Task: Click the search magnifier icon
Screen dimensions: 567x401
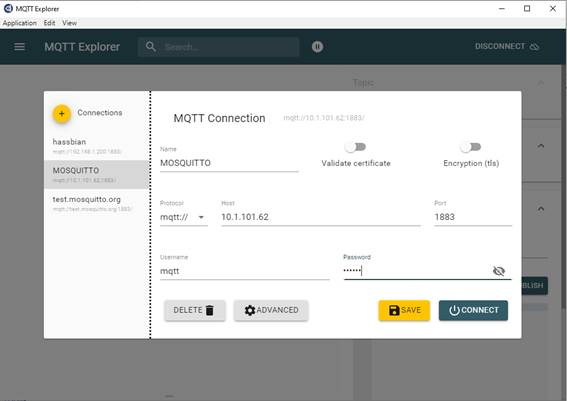Action: point(150,47)
